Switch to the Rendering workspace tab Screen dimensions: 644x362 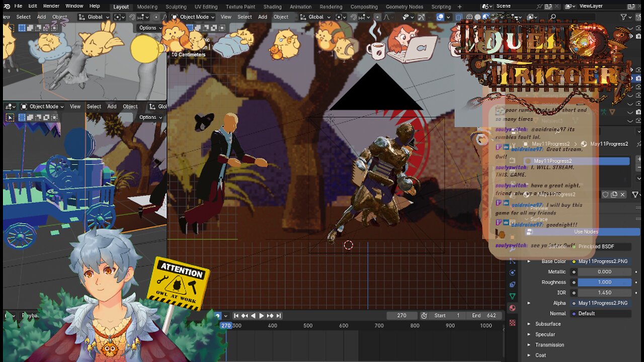tap(331, 7)
